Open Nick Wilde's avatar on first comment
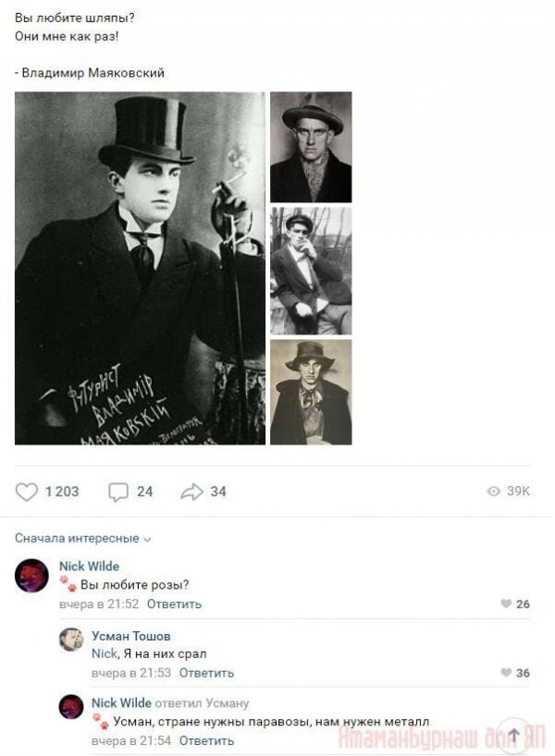This screenshot has width=555, height=756. point(31,576)
